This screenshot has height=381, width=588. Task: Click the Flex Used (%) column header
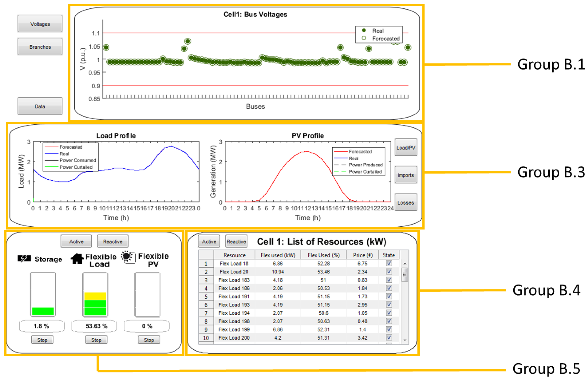coord(323,255)
